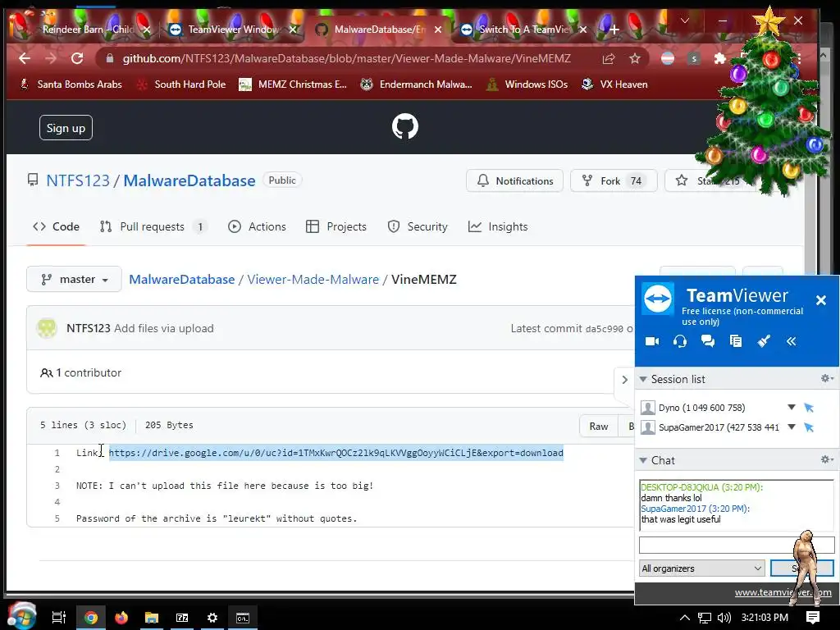Open the Security tab
This screenshot has height=630, width=840.
coord(418,226)
